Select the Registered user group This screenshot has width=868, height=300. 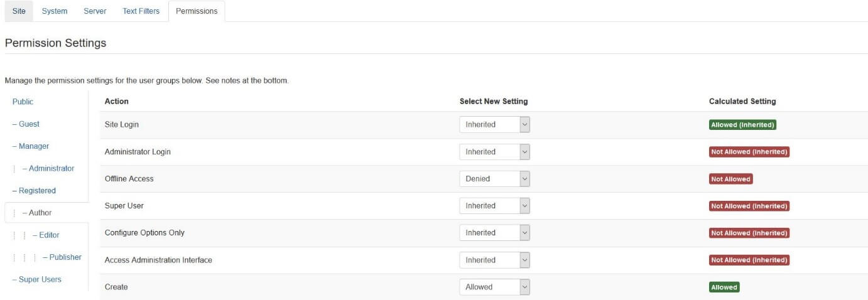[x=36, y=191]
